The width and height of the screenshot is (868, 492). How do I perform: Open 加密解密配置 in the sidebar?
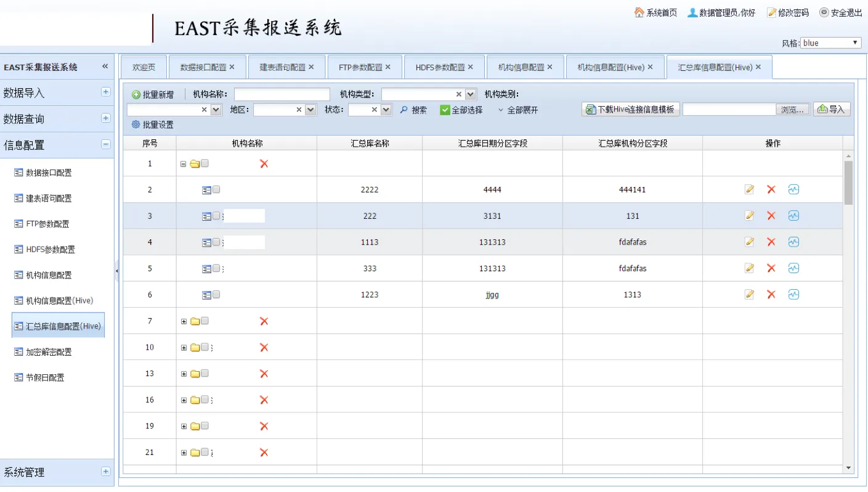49,352
